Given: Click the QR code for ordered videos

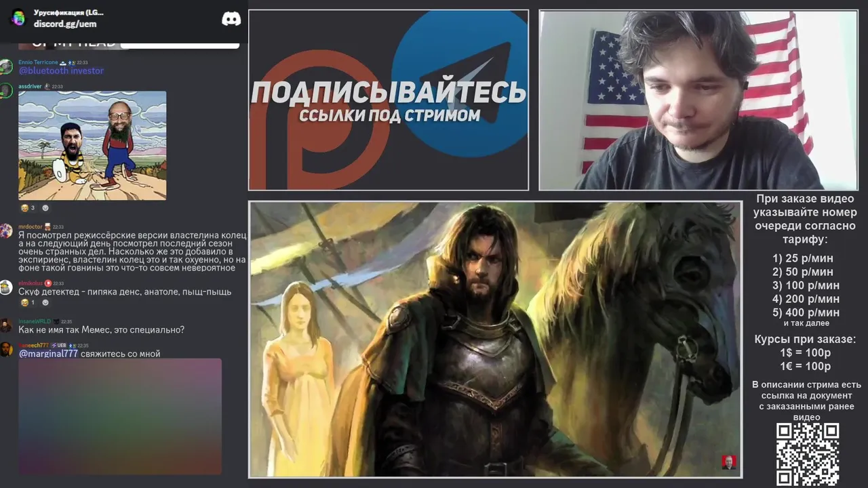Looking at the screenshot, I should (808, 454).
